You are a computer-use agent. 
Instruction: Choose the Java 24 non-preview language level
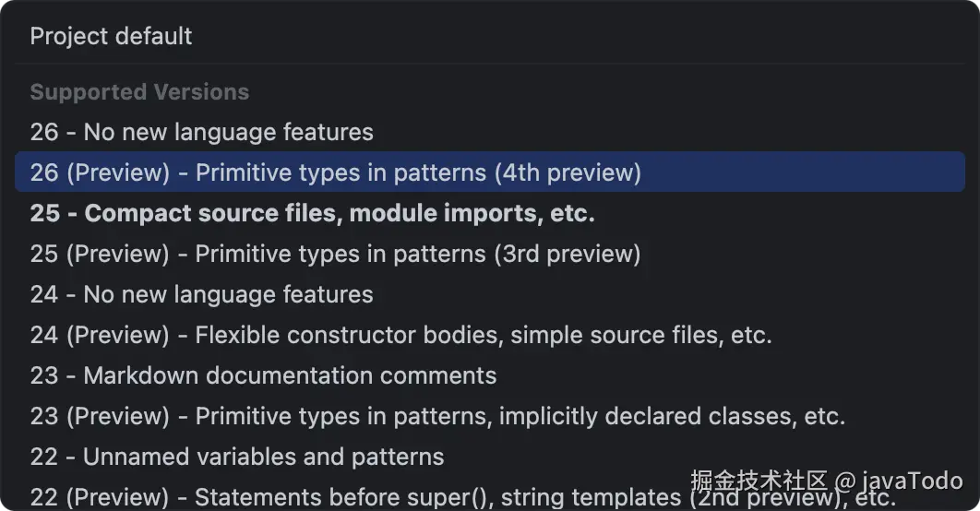[201, 294]
